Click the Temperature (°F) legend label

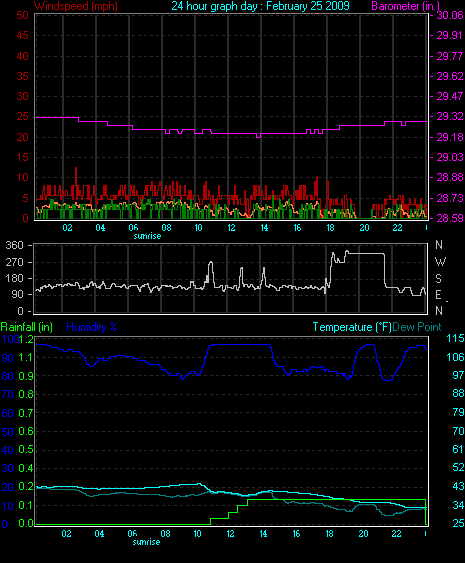pos(352,327)
